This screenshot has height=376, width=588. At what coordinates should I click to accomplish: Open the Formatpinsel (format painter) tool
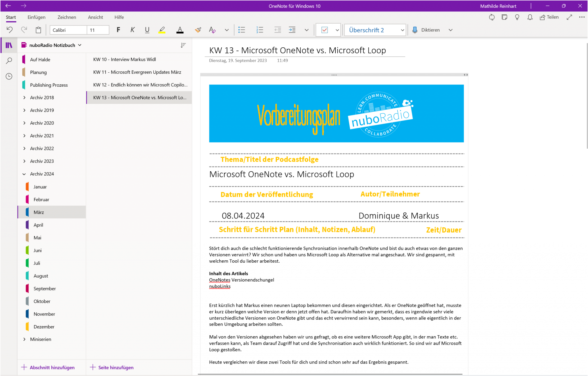(198, 30)
